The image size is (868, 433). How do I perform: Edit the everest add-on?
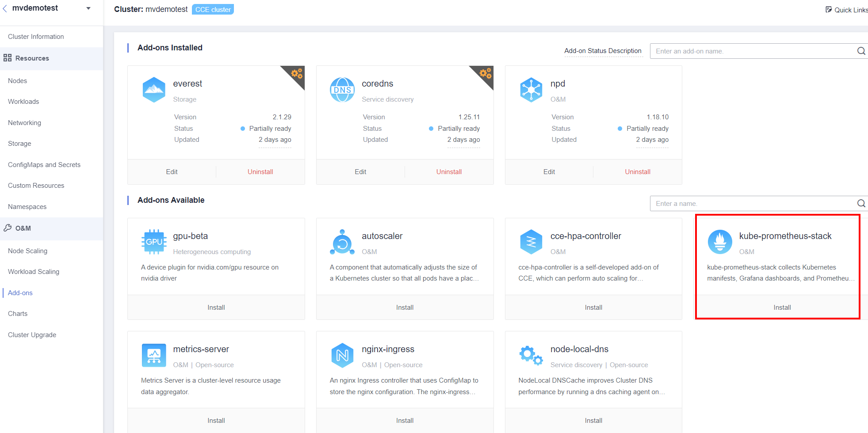tap(172, 172)
